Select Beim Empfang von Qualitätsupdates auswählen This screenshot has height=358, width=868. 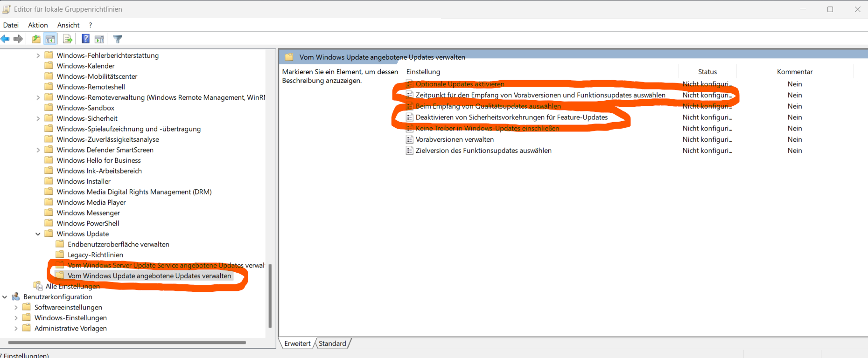click(488, 106)
